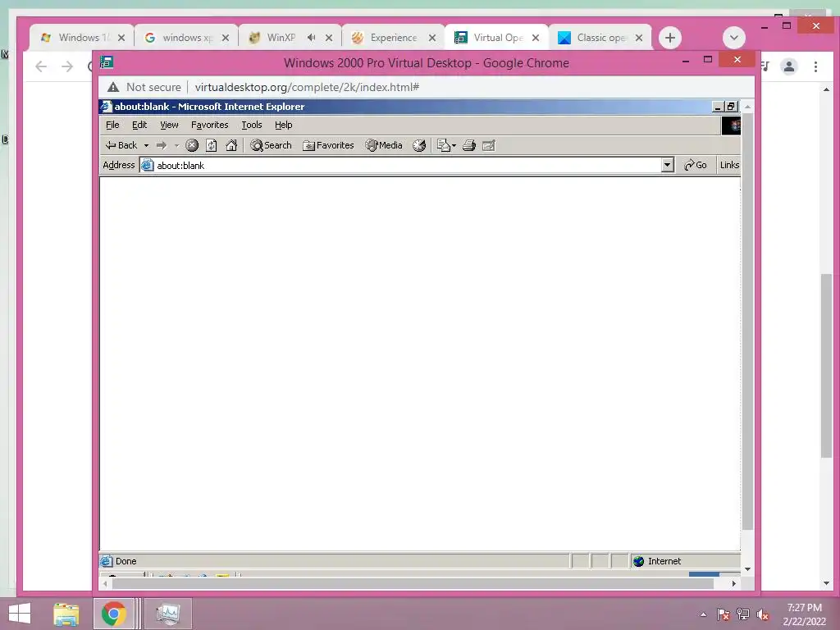Open the Forward history dropdown arrow

pos(176,146)
